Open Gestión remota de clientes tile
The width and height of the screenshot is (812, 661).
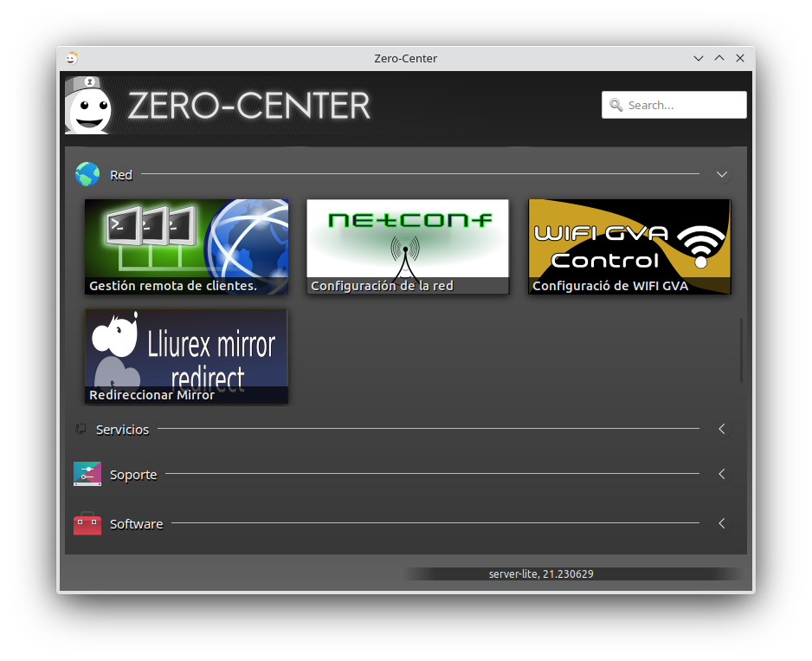186,247
